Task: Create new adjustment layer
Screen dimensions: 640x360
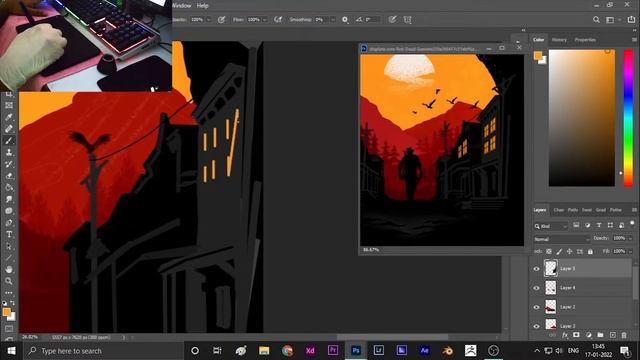Action: coord(589,335)
